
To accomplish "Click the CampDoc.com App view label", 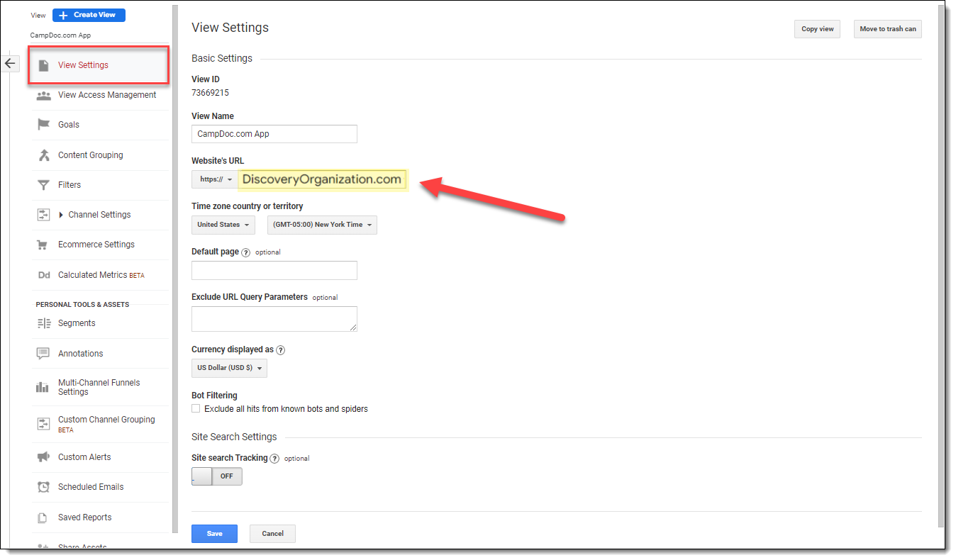I will tap(60, 35).
